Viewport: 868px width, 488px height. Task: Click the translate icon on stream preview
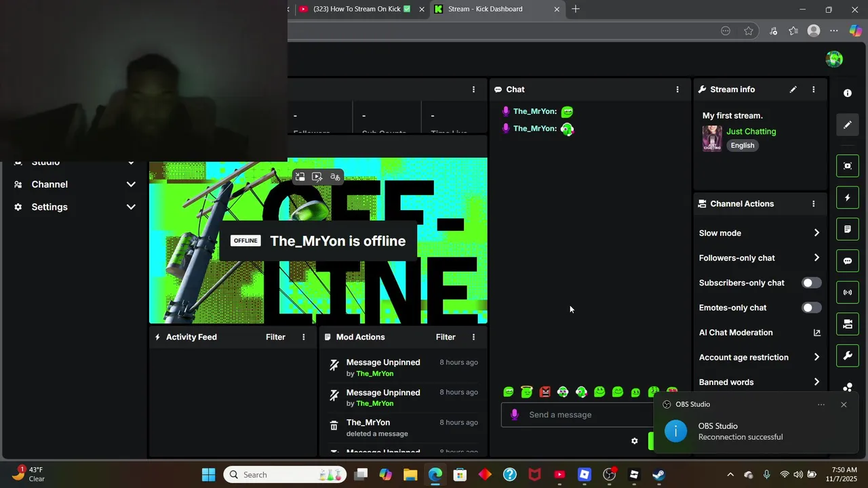pos(335,177)
